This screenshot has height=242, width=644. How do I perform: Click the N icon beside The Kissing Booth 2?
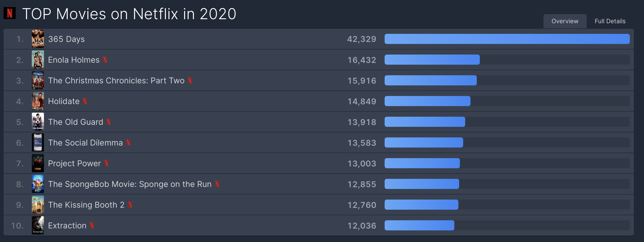[131, 205]
